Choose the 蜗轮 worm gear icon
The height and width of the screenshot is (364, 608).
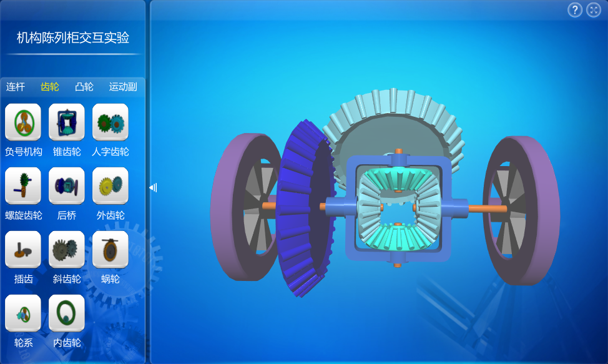click(x=110, y=250)
